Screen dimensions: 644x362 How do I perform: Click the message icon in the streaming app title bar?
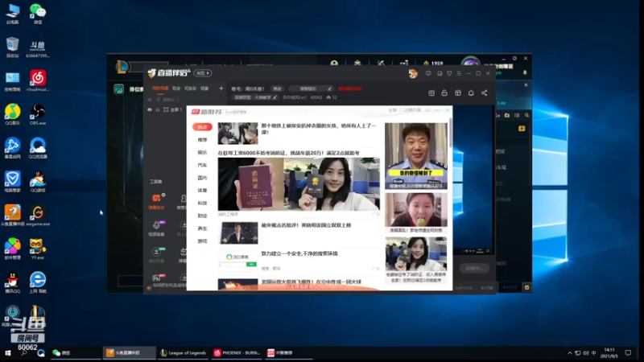(x=428, y=73)
